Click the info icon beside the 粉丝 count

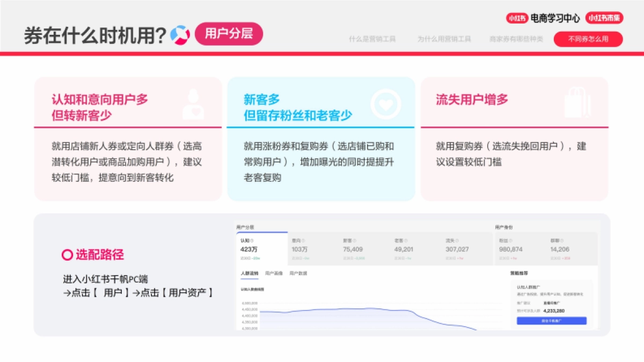coord(511,240)
